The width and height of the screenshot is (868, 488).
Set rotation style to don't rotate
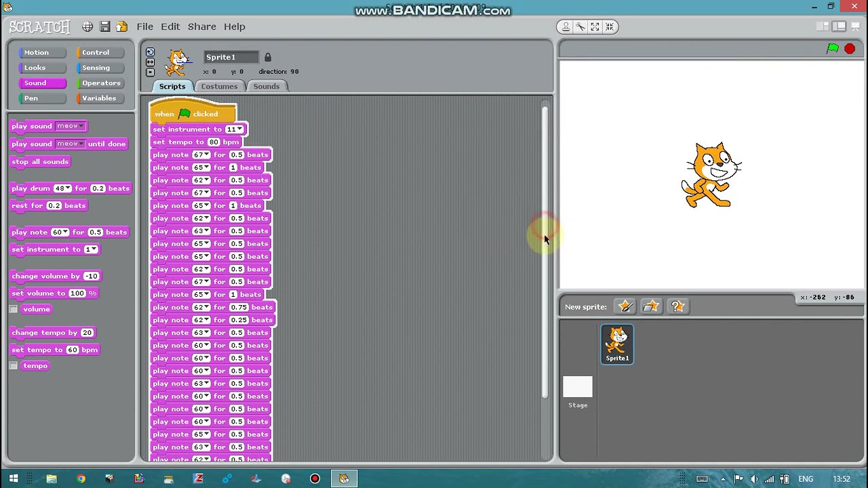pyautogui.click(x=150, y=73)
